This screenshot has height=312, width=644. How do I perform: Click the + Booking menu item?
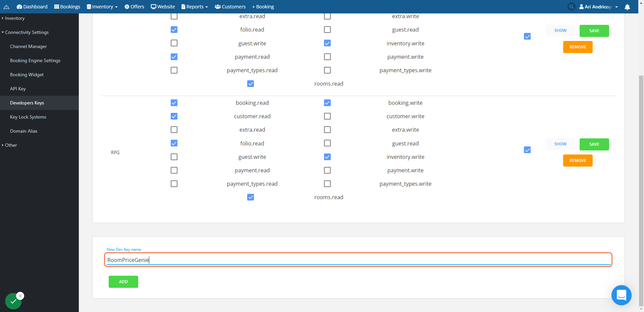click(263, 7)
